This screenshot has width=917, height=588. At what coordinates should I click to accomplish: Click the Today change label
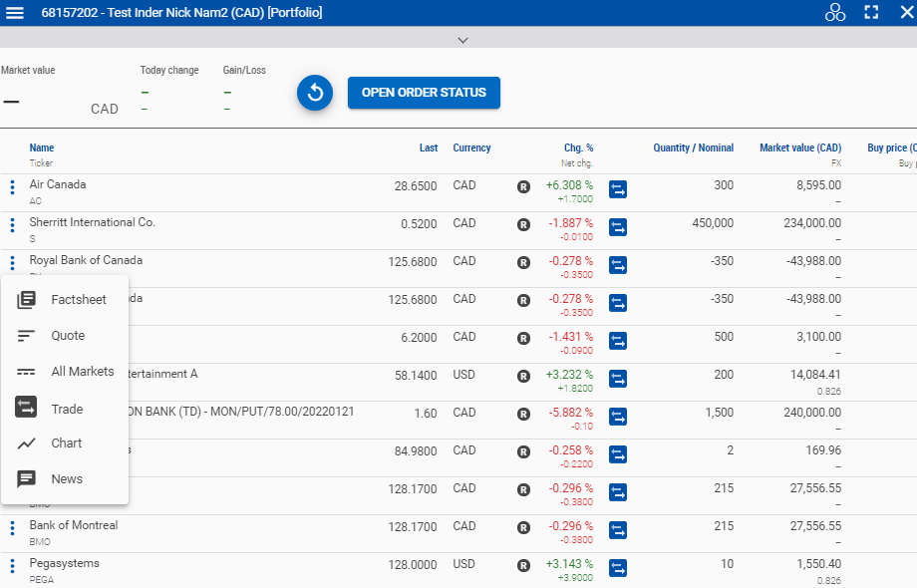tap(169, 70)
